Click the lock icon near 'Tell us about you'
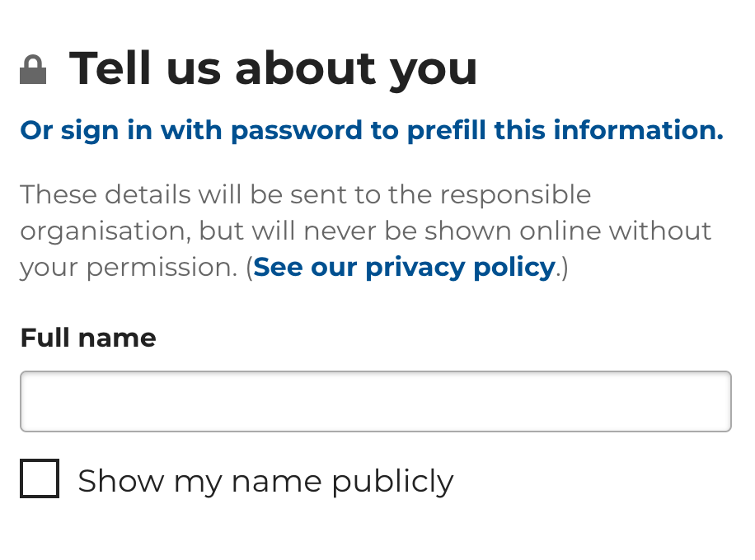 [x=33, y=68]
